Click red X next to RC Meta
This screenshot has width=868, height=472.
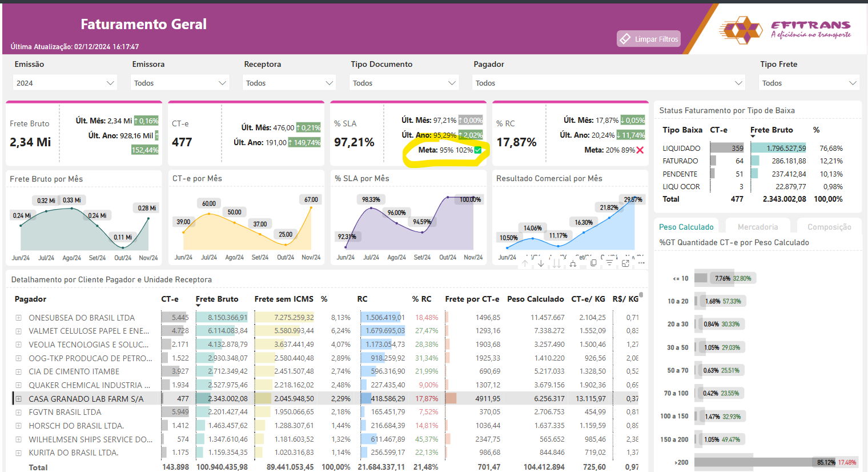[x=640, y=150]
